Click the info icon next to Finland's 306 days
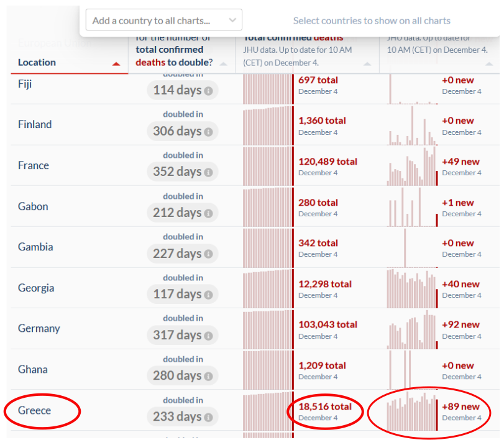 coord(209,132)
